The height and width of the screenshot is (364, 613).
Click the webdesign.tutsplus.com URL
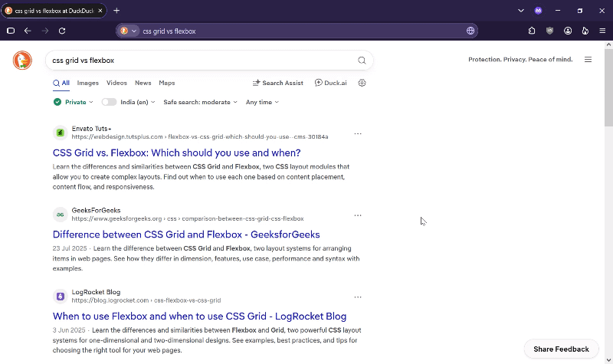[200, 137]
